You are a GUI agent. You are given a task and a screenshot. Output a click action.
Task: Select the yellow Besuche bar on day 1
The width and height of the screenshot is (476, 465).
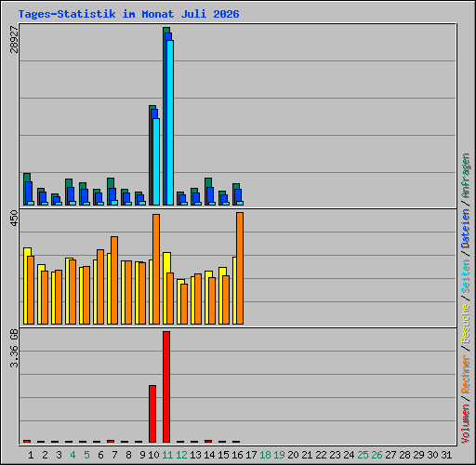(26, 286)
